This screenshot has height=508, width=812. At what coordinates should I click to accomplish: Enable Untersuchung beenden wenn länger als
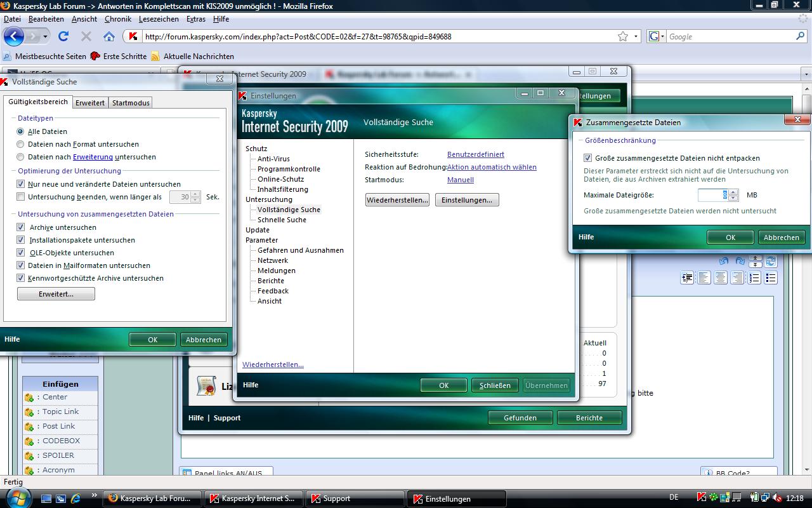pos(21,197)
